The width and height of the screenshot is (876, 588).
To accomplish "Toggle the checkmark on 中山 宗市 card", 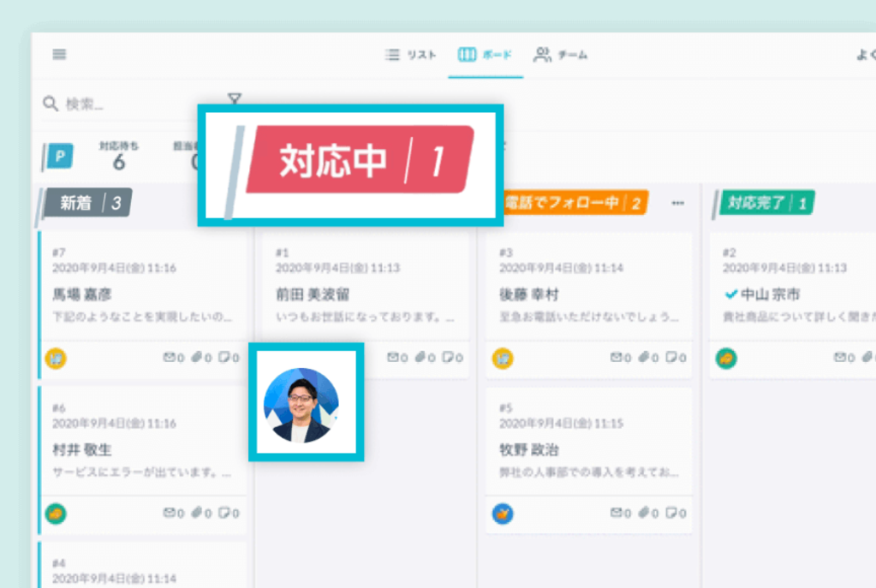I will (x=730, y=294).
